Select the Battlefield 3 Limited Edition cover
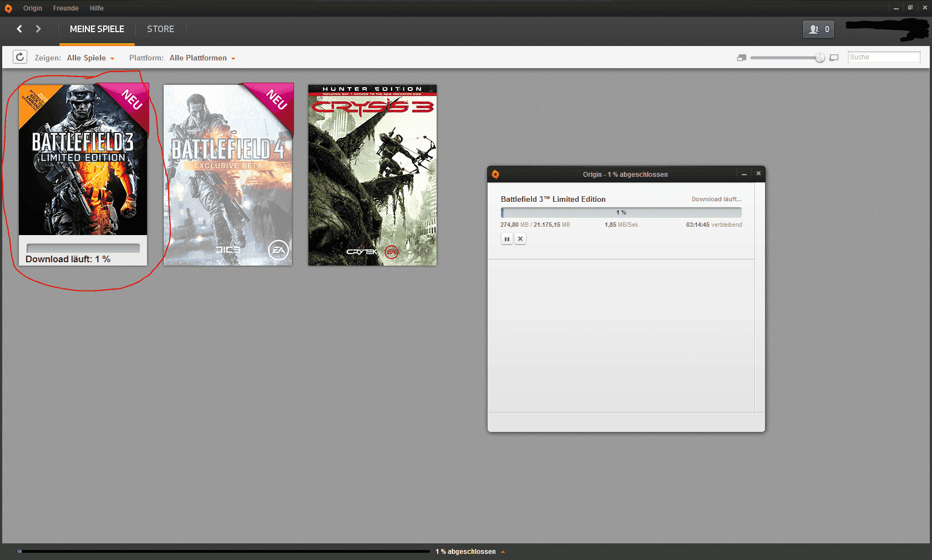Image resolution: width=932 pixels, height=560 pixels. point(83,160)
